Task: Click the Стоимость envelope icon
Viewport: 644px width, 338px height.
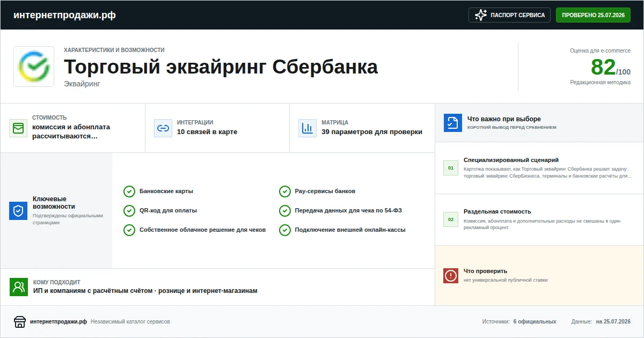Action: tap(18, 128)
